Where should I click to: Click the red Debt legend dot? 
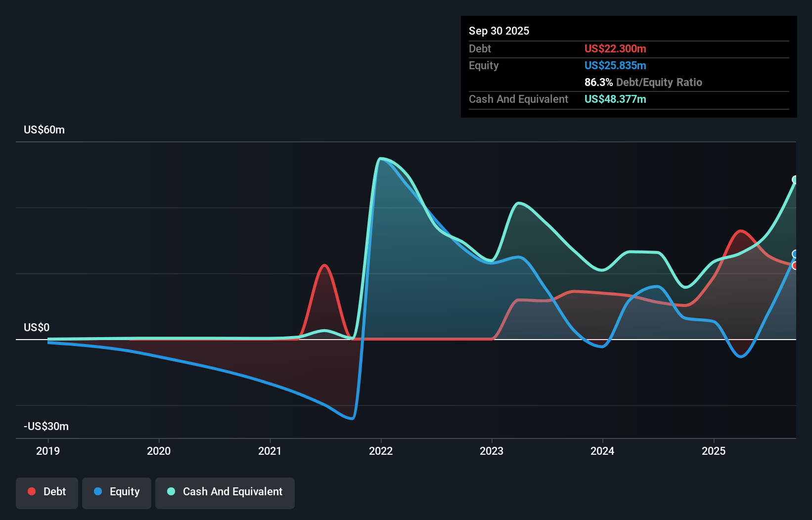(32, 491)
